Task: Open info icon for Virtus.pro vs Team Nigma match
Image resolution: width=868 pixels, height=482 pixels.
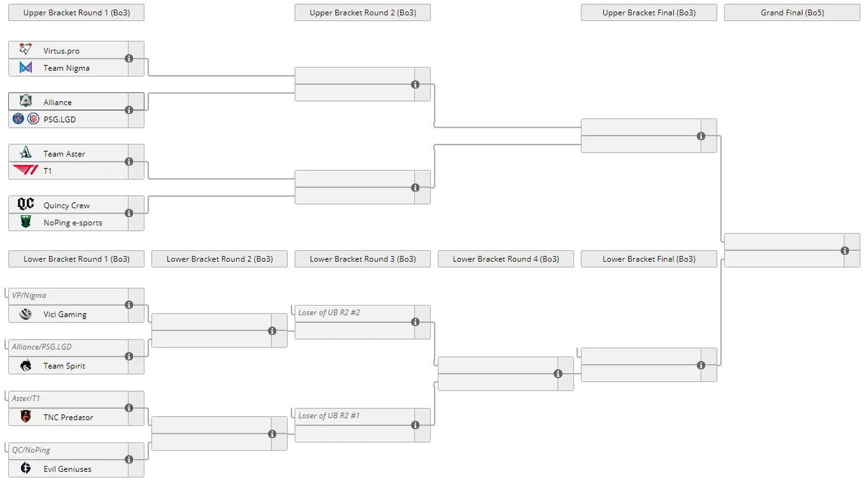Action: (129, 59)
